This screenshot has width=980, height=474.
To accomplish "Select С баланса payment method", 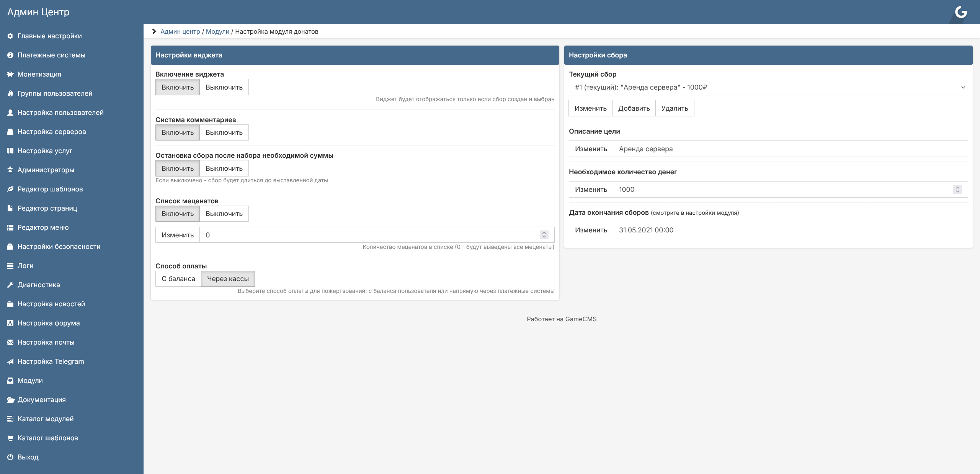I will pos(178,279).
